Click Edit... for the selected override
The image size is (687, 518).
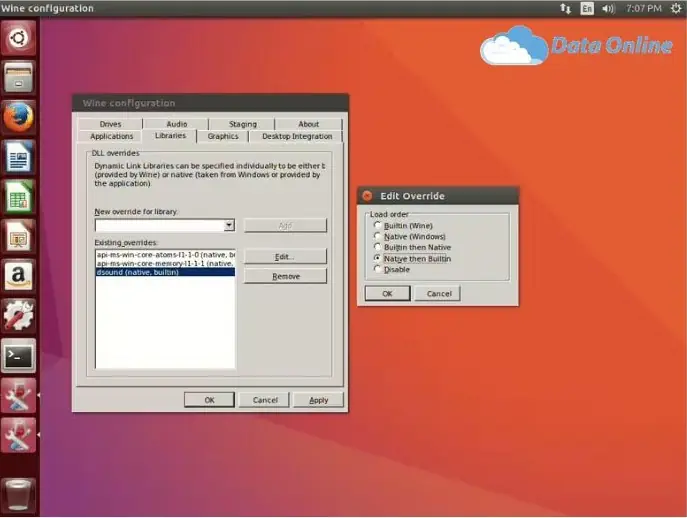pyautogui.click(x=285, y=257)
